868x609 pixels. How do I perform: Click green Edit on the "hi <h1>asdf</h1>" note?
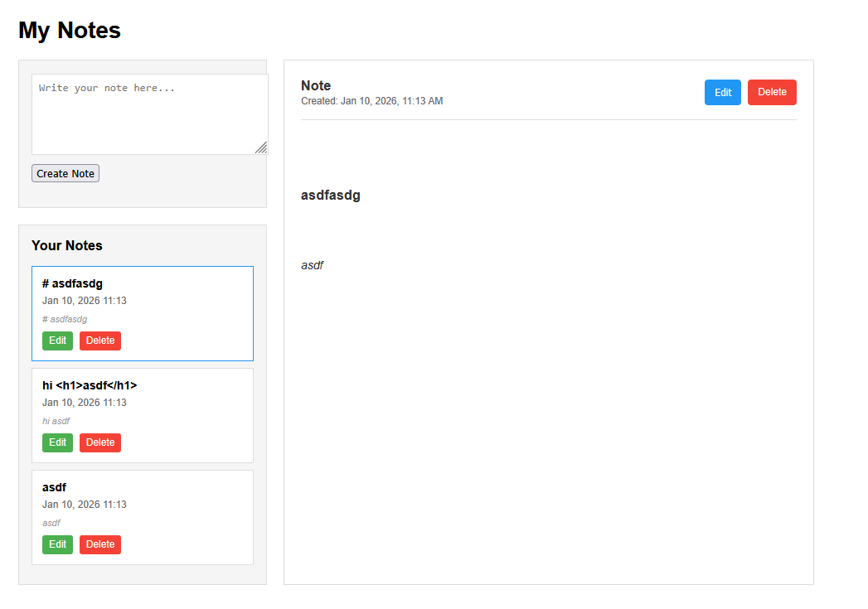coord(57,442)
